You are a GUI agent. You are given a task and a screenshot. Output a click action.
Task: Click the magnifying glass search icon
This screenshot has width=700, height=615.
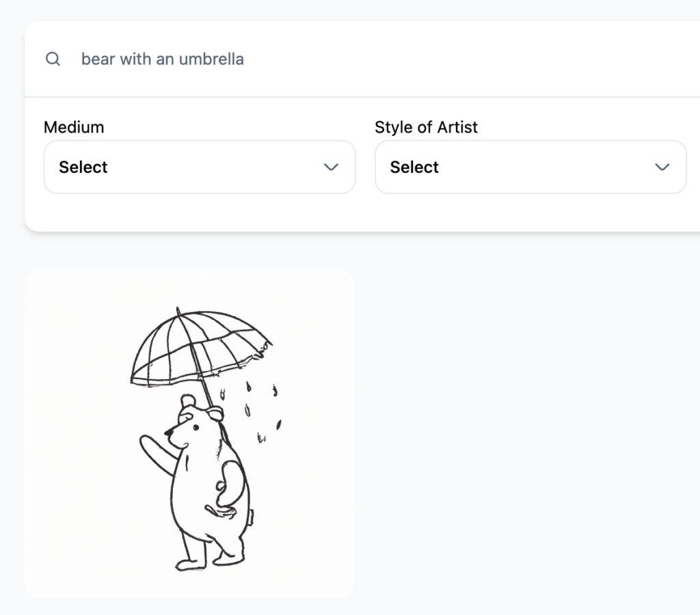tap(53, 59)
